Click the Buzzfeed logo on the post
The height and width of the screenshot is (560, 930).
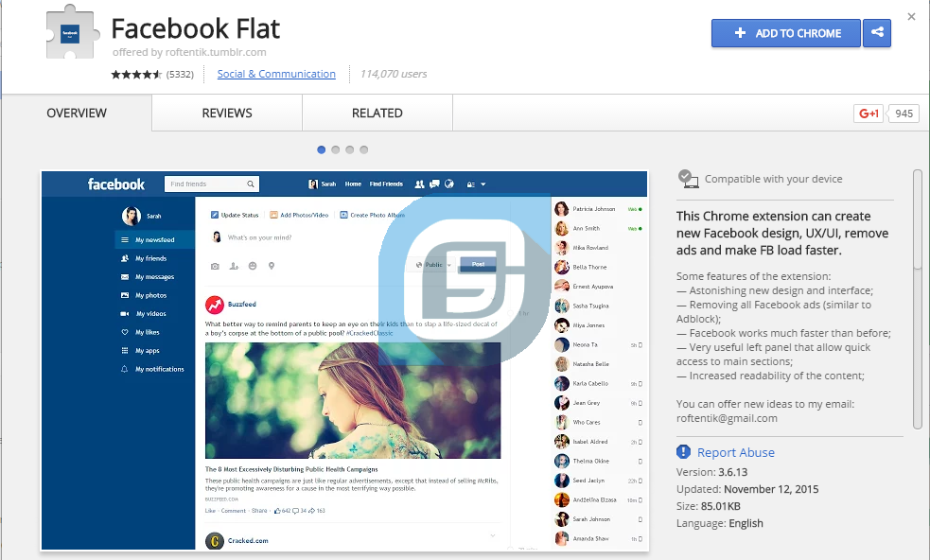coord(215,304)
